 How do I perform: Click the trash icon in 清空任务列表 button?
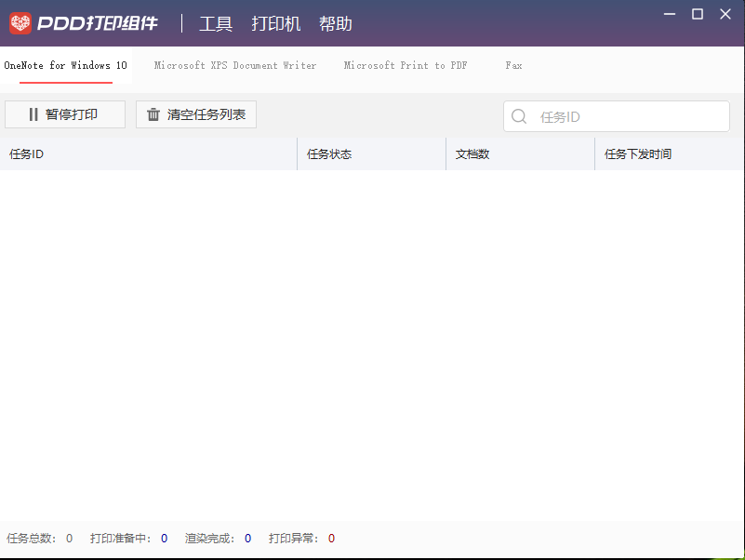153,113
